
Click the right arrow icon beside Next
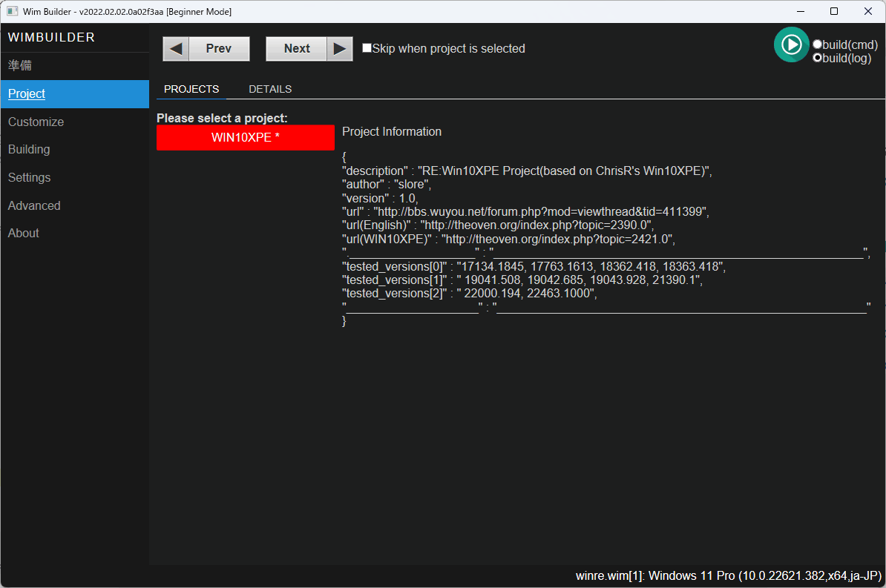[340, 48]
